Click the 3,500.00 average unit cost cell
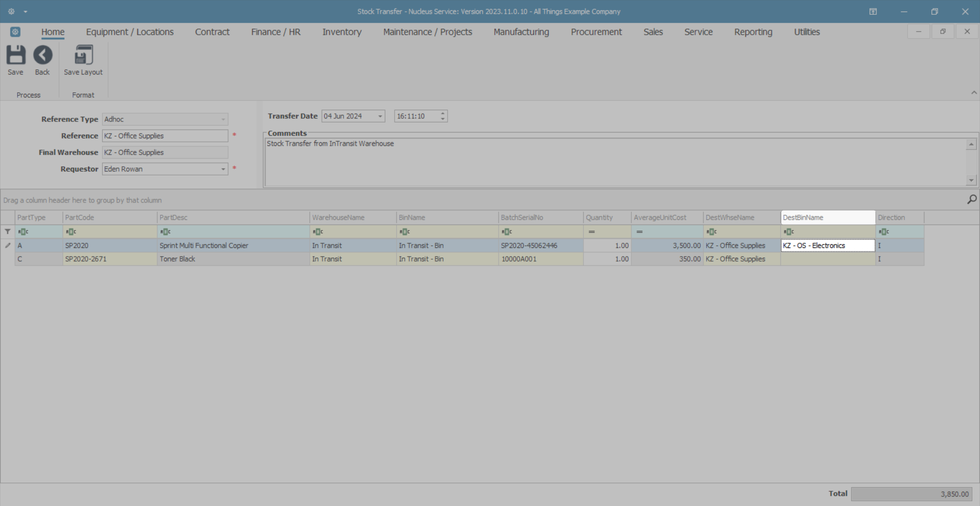 (667, 245)
